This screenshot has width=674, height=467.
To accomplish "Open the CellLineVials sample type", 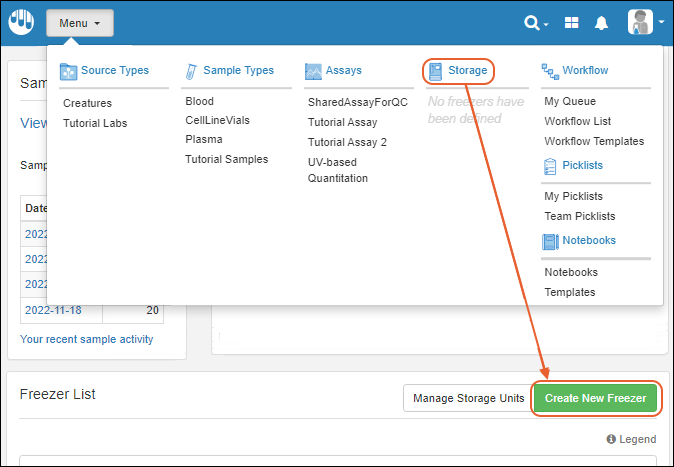I will 217,120.
